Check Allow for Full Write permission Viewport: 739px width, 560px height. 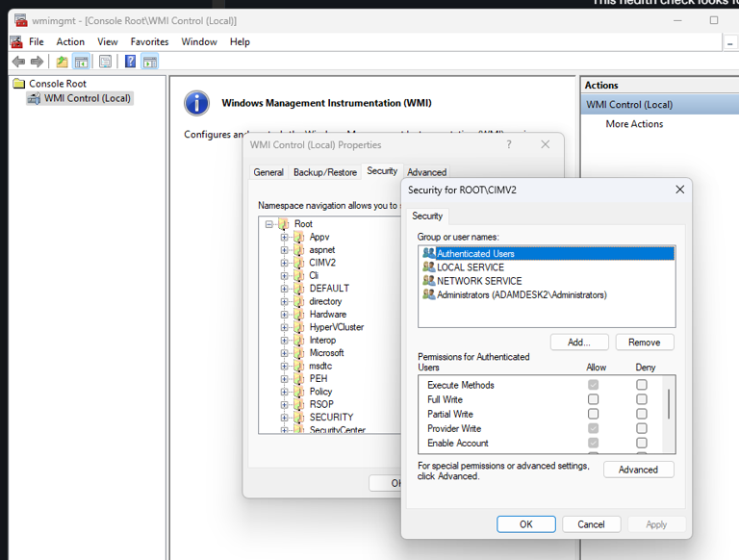point(593,399)
